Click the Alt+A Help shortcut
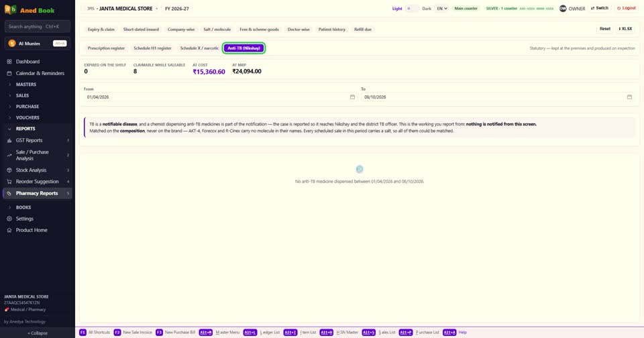Viewport: 644px width, 338px height. [455, 332]
